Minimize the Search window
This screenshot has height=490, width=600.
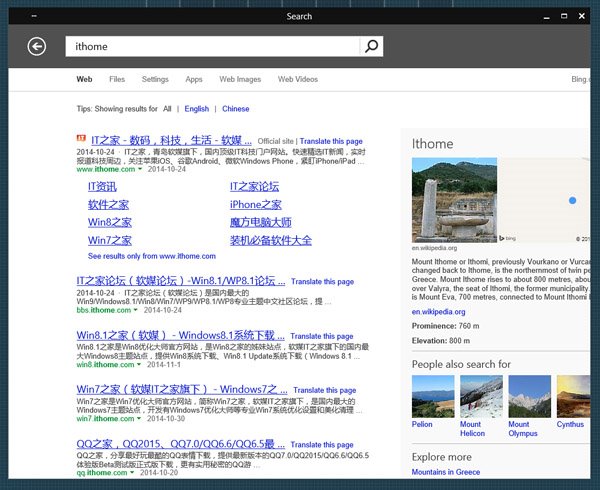point(546,17)
